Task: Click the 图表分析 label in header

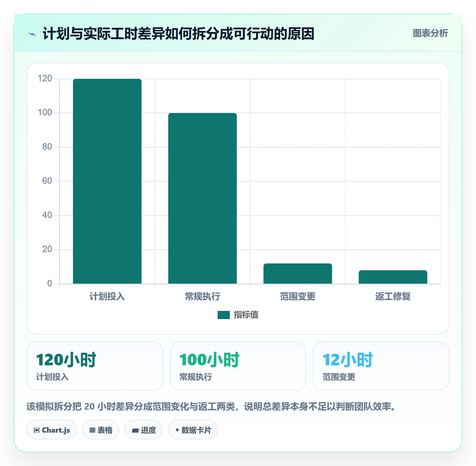Action: click(x=430, y=33)
